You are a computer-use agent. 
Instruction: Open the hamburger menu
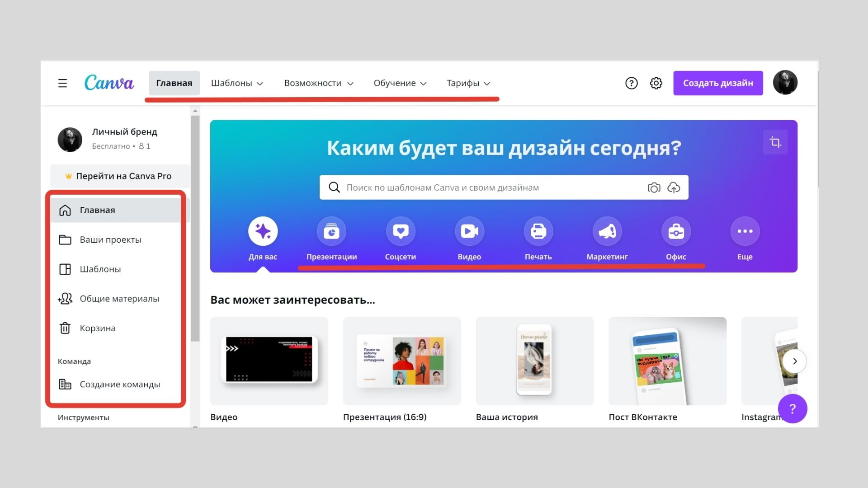[x=62, y=83]
